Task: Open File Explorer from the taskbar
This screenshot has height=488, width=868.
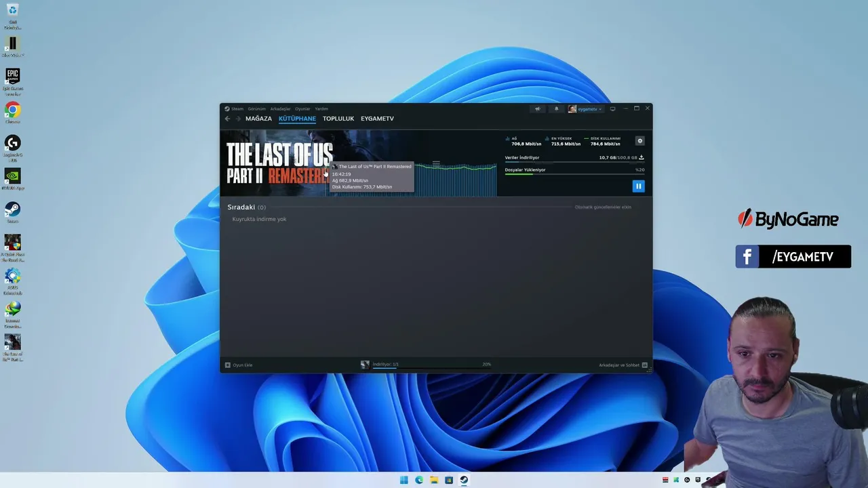Action: pyautogui.click(x=434, y=480)
